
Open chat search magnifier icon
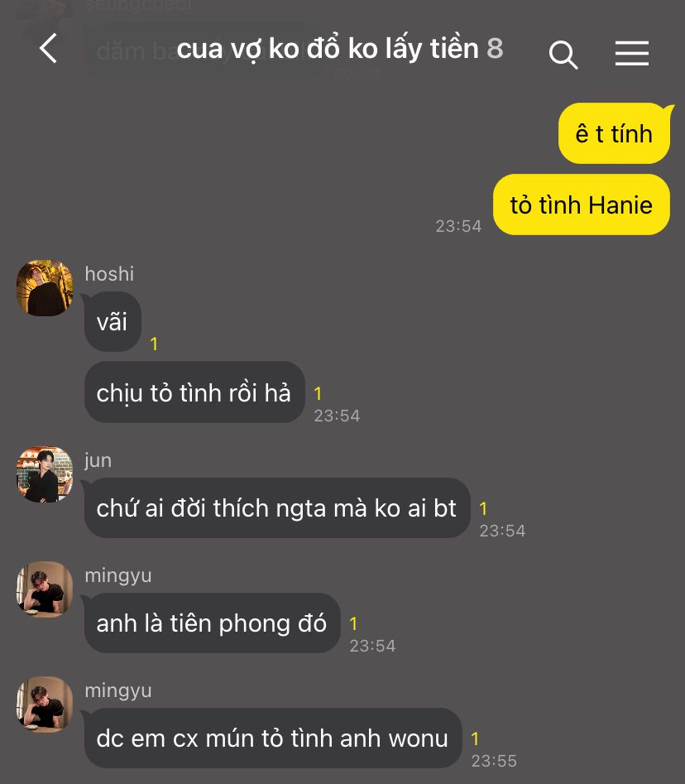(563, 55)
